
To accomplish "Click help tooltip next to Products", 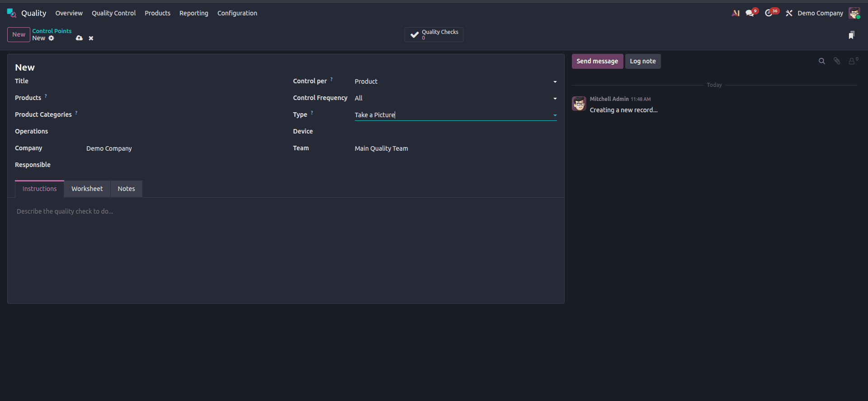I will [x=46, y=96].
